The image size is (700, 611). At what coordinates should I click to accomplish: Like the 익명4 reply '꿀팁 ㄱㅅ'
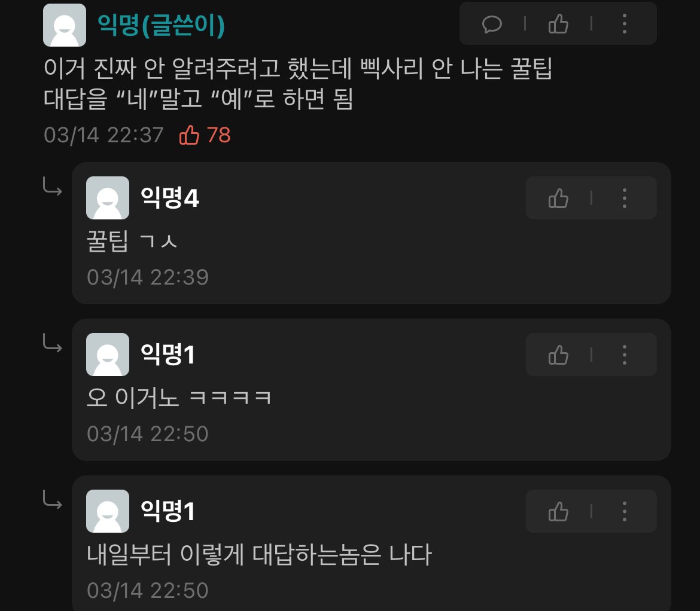click(558, 198)
